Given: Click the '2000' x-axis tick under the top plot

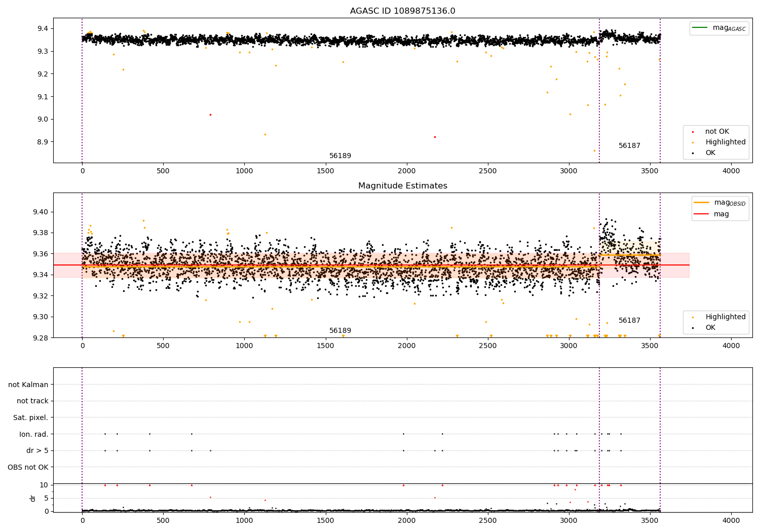Looking at the screenshot, I should (406, 171).
